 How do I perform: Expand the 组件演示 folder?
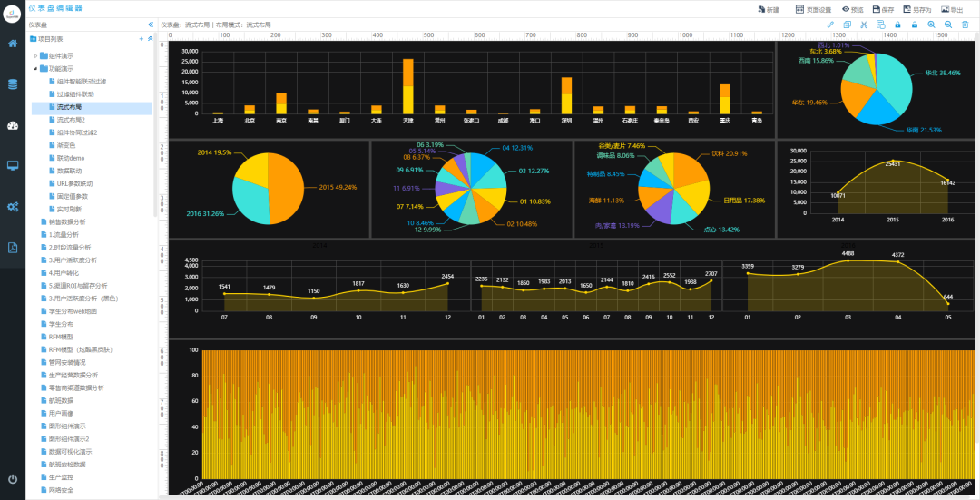(x=35, y=56)
